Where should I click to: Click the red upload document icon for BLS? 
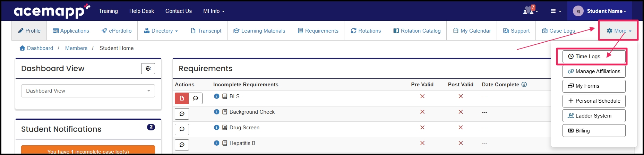182,98
